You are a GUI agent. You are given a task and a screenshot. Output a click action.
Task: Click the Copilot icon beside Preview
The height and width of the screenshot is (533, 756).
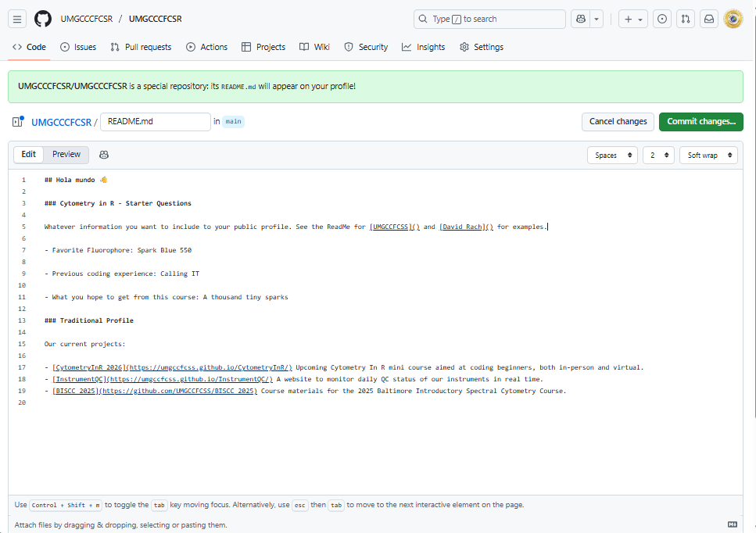click(x=104, y=155)
